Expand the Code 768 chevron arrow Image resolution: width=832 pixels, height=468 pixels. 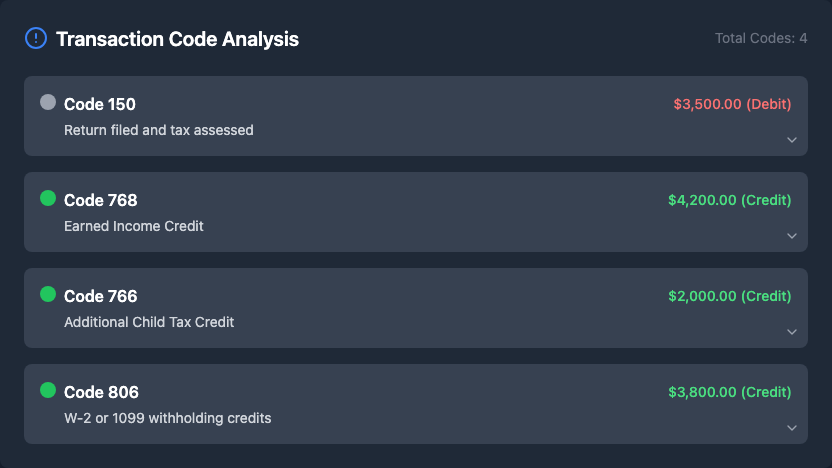[792, 236]
